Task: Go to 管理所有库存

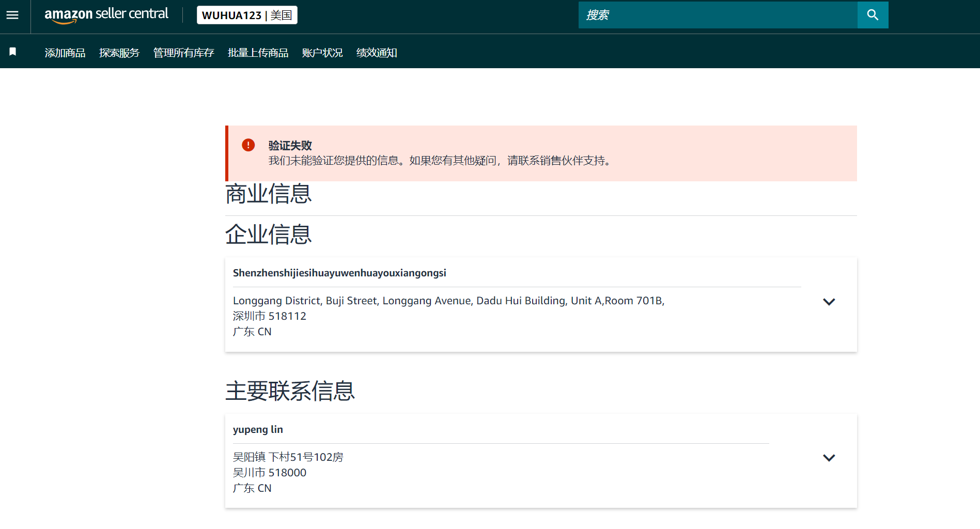Action: point(183,53)
